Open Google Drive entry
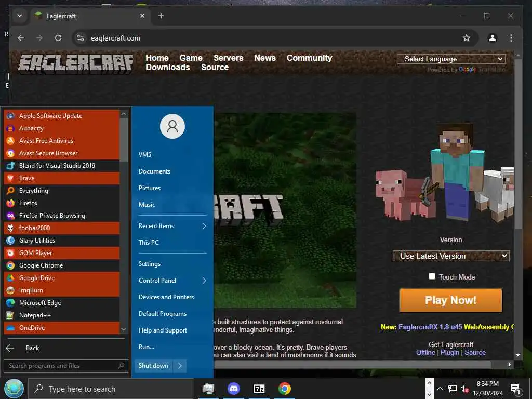This screenshot has height=399, width=532. [61, 278]
